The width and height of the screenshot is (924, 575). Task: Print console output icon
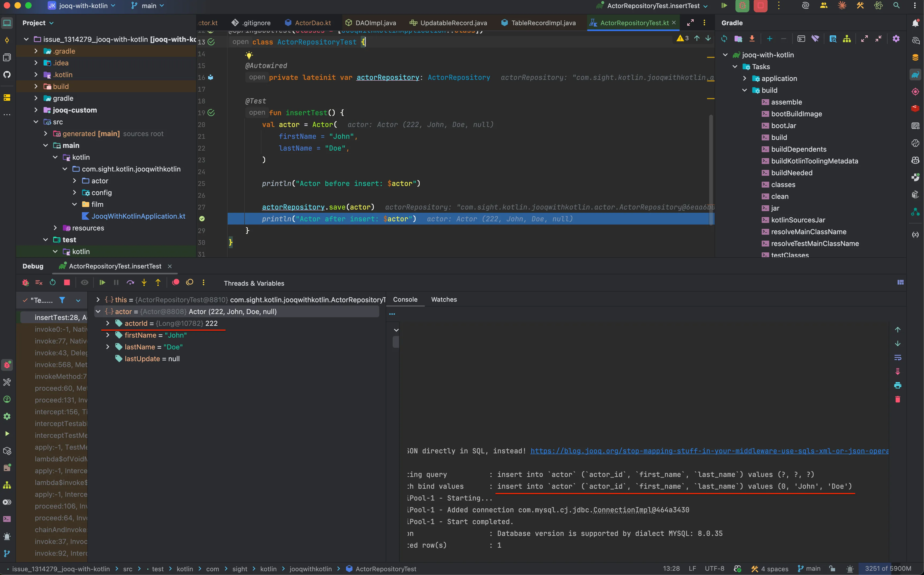(x=898, y=386)
